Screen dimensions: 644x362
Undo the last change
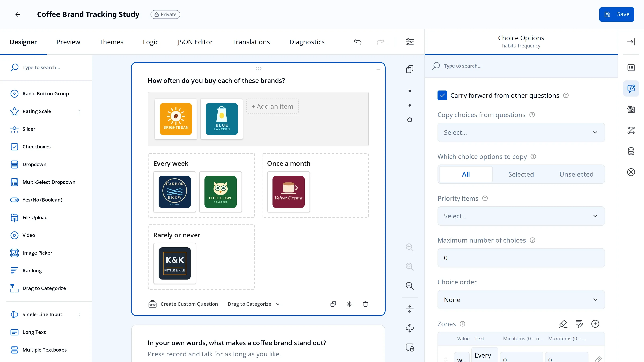(x=357, y=42)
